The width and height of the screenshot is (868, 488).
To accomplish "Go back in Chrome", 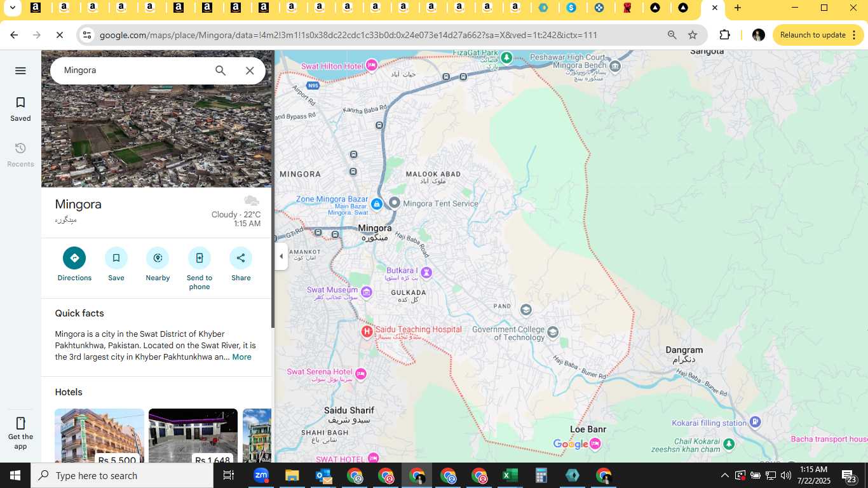I will [14, 35].
